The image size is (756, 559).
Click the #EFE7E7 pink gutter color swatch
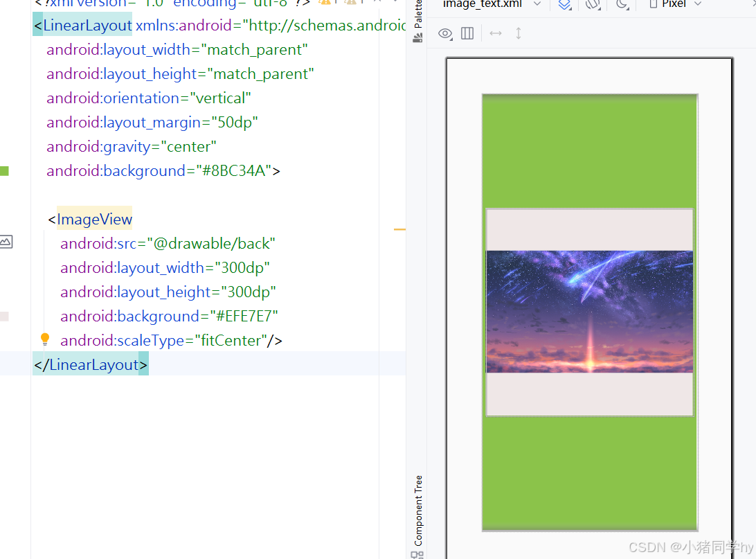tap(4, 317)
